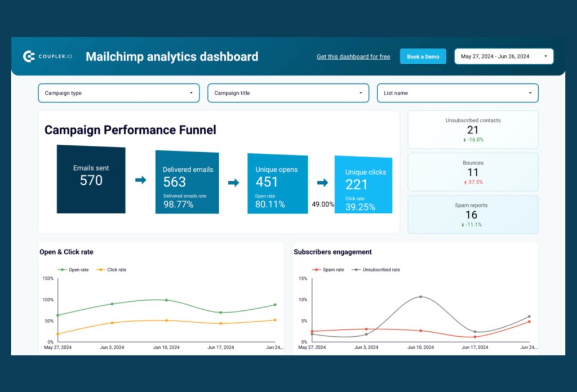Screen dimensions: 577x392
Task: Click the Spam rate point at Jun 3, 2024
Action: [366, 329]
